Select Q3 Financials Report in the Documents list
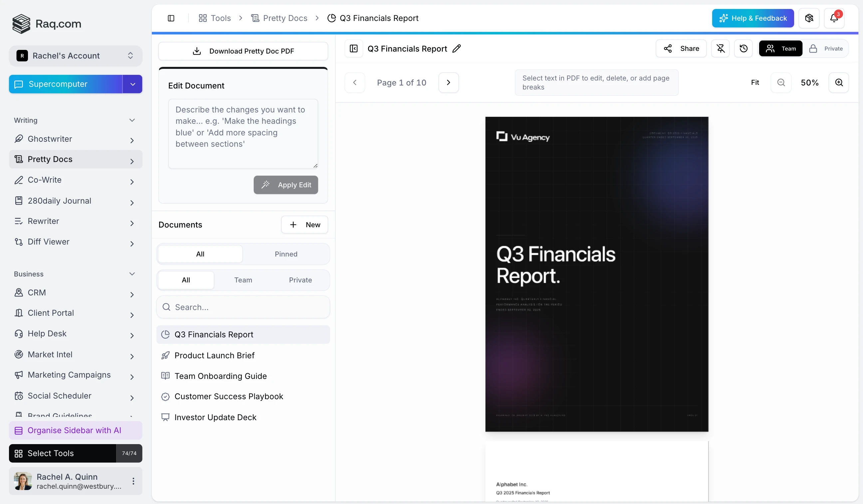The width and height of the screenshot is (863, 504). tap(243, 335)
